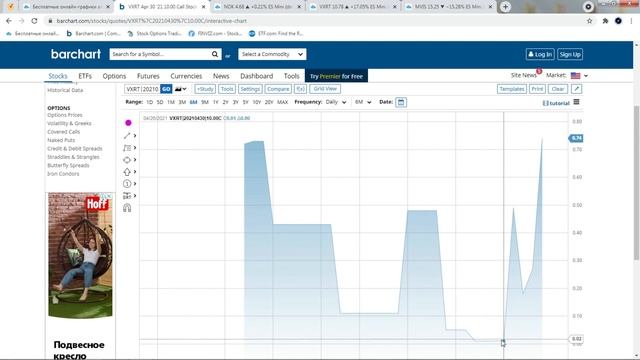
Task: Open Select a Commodity dropdown
Action: pos(272,54)
